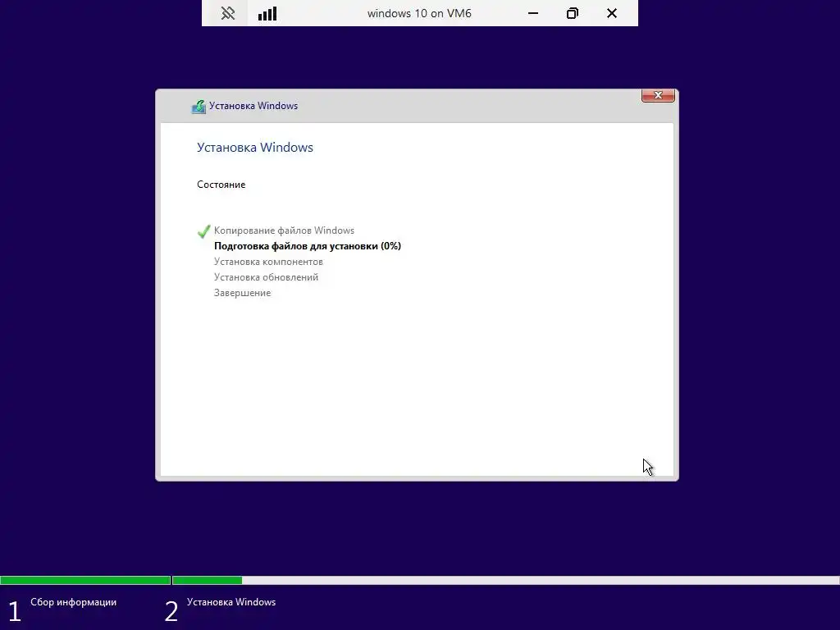Select 'Завершение' step
840x630 pixels.
pos(243,293)
